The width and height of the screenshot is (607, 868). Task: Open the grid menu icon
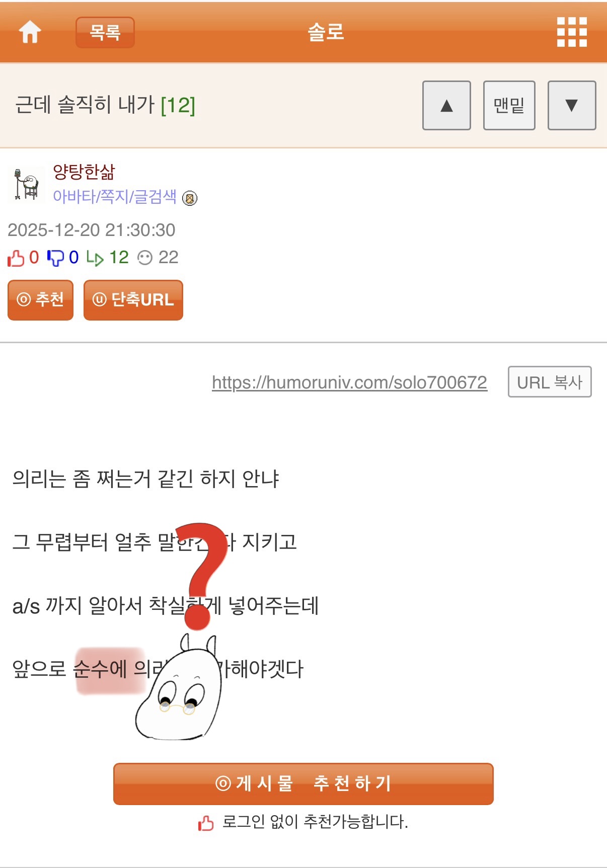[x=572, y=32]
